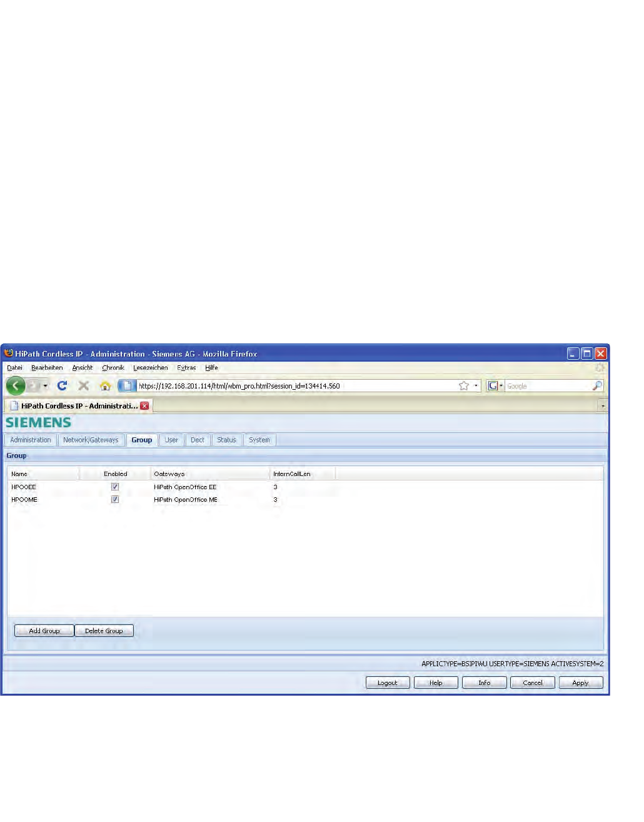This screenshot has height=822, width=644.
Task: Switch to the System tab
Action: click(x=259, y=440)
